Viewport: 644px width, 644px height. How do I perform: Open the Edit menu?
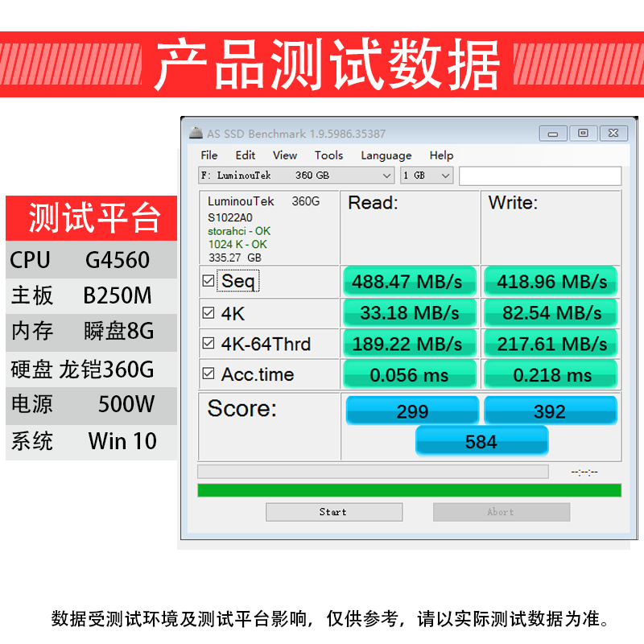(x=246, y=155)
